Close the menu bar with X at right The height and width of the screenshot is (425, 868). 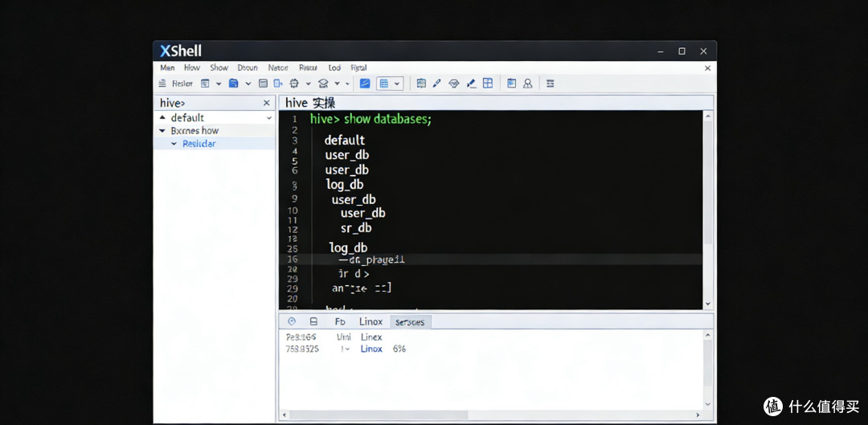coord(707,68)
